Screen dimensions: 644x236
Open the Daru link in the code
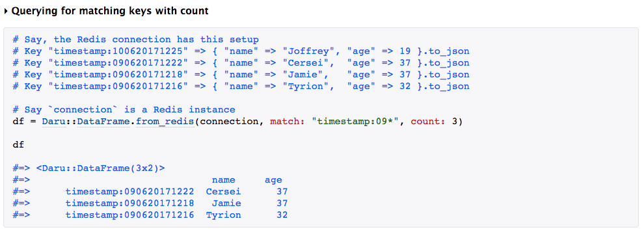click(x=54, y=122)
